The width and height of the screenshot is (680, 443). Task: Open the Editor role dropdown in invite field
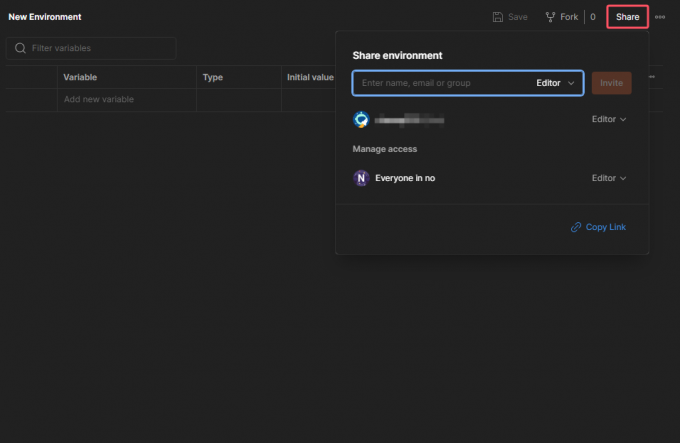pyautogui.click(x=555, y=83)
